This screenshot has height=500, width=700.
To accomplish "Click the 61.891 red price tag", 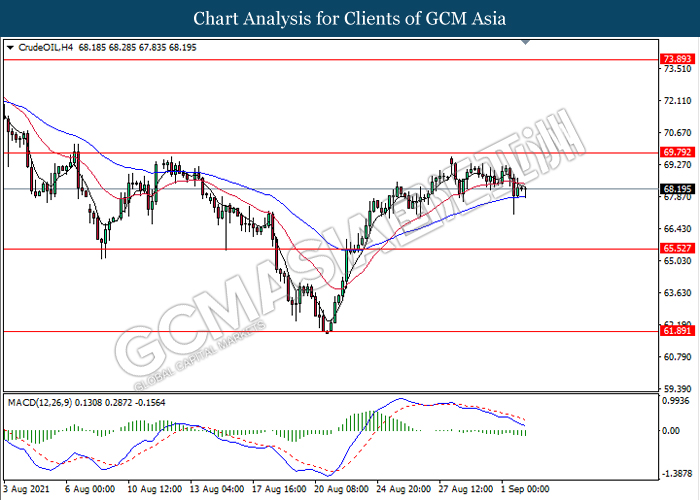I will coord(677,332).
